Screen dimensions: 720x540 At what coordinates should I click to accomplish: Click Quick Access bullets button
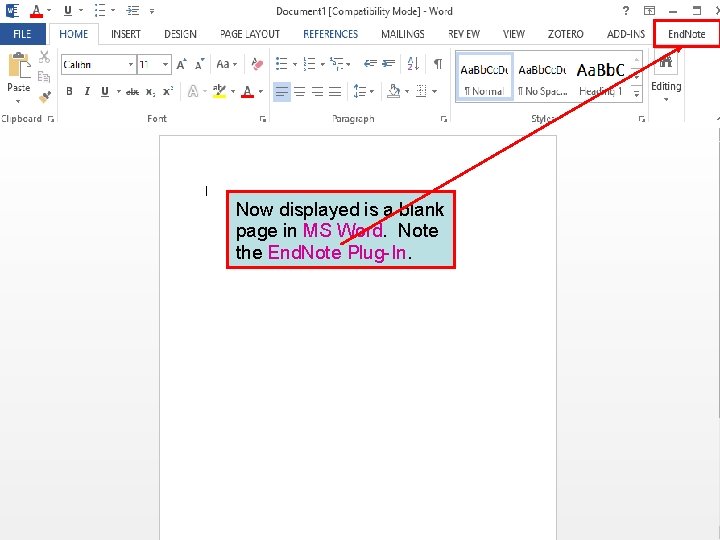tap(100, 11)
